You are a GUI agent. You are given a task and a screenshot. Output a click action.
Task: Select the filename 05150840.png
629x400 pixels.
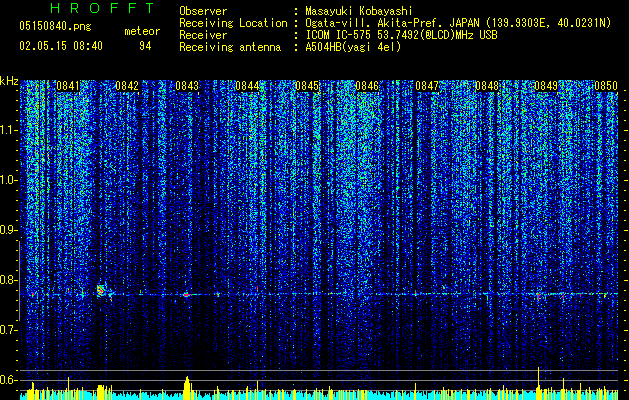pos(55,27)
